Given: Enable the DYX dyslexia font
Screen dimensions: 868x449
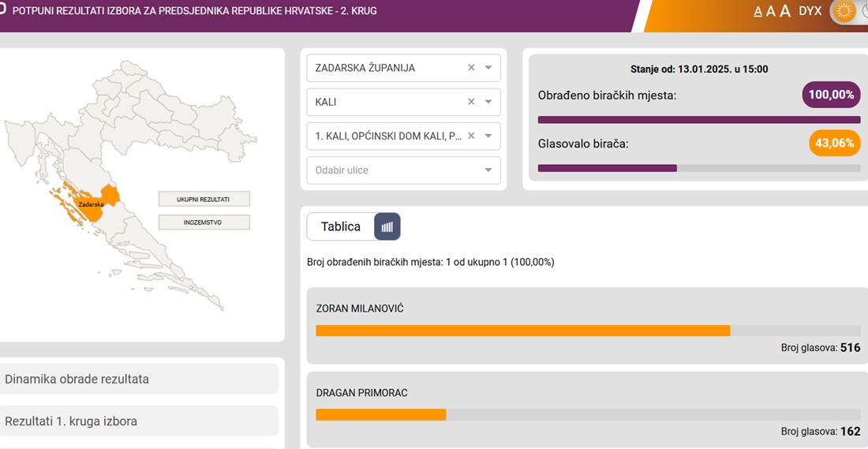Looking at the screenshot, I should (x=810, y=11).
